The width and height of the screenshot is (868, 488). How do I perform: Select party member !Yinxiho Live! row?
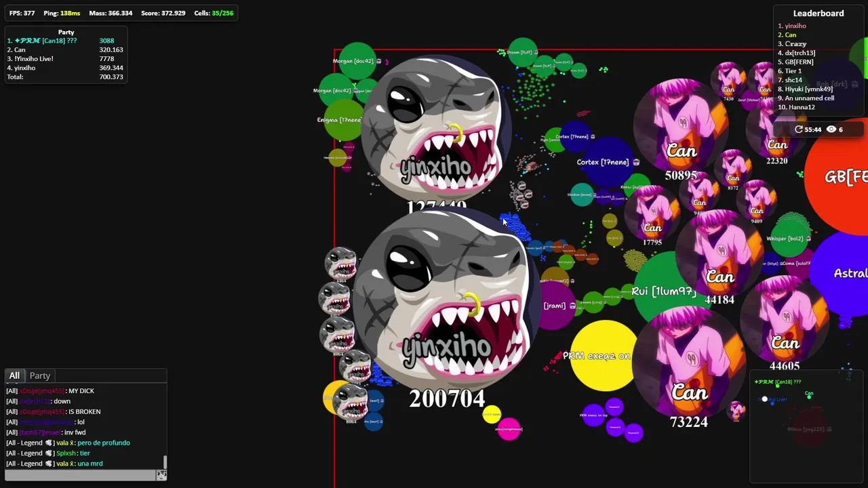click(66, 59)
